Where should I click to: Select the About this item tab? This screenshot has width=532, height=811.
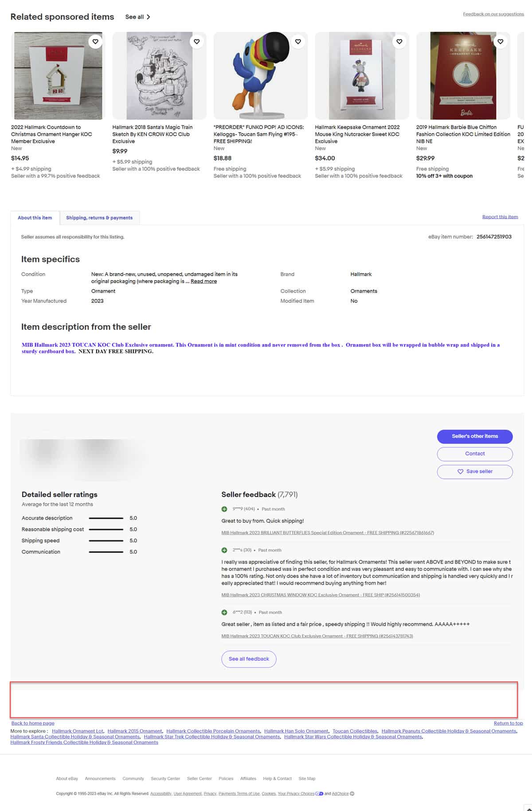coord(35,218)
